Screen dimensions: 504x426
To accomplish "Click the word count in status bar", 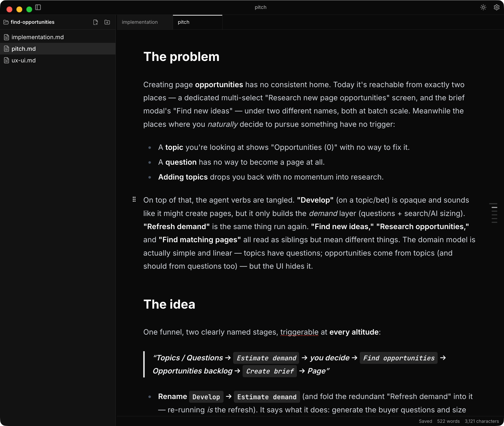I will pos(448,421).
